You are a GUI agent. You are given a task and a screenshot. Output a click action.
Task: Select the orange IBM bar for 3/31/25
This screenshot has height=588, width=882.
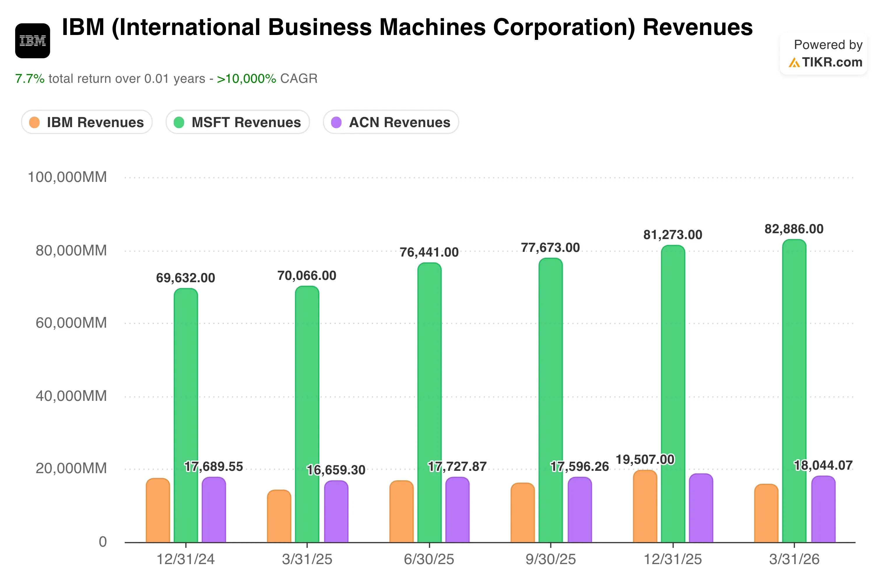279,516
